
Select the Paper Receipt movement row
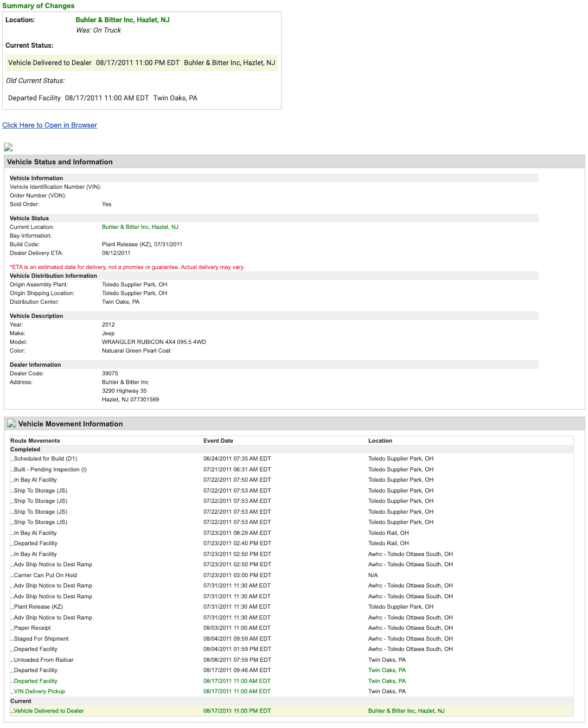tap(292, 628)
